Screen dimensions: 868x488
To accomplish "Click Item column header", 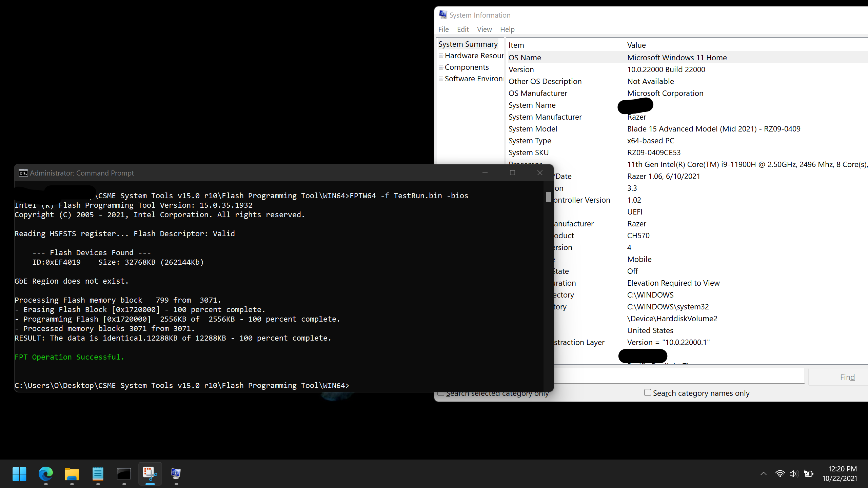I will pyautogui.click(x=565, y=45).
